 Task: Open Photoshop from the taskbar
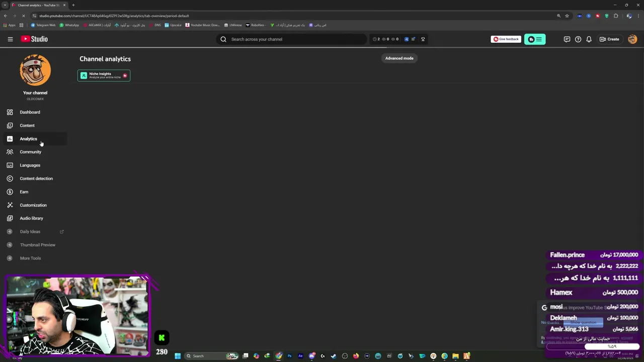coord(289,356)
